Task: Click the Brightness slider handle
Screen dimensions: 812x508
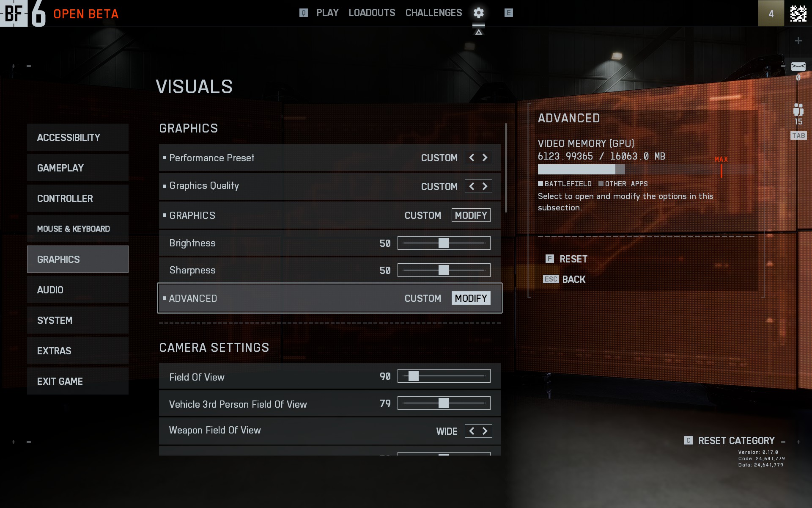Action: pyautogui.click(x=443, y=243)
